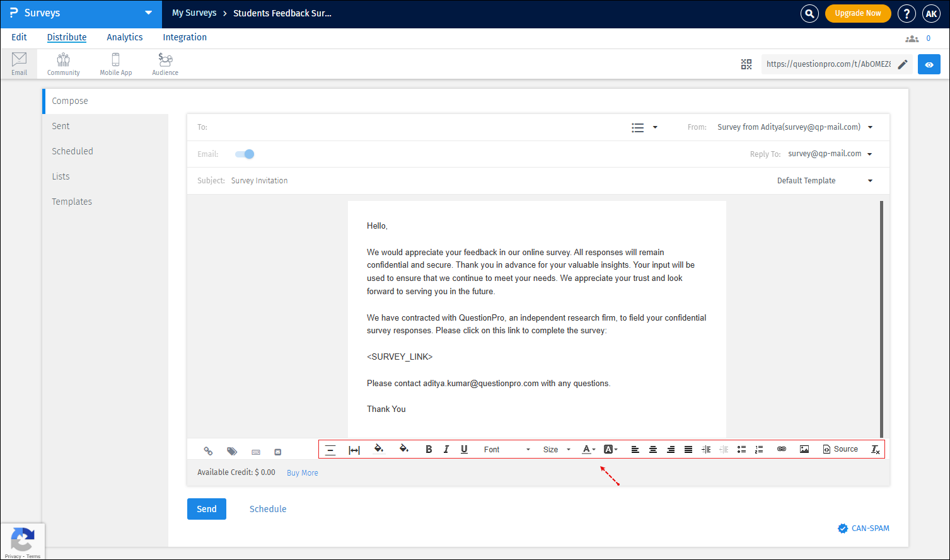
Task: Select the Insert Image icon in the editor
Action: [804, 449]
